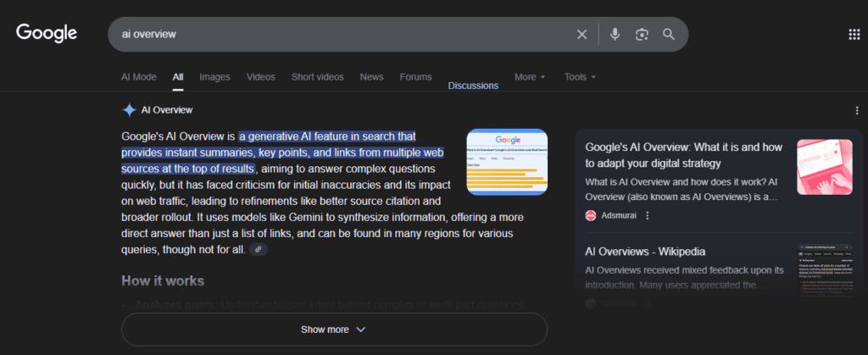Screen dimensions: 868x355
Task: Open the three-dot menu next to Adsmurai
Action: pyautogui.click(x=648, y=216)
